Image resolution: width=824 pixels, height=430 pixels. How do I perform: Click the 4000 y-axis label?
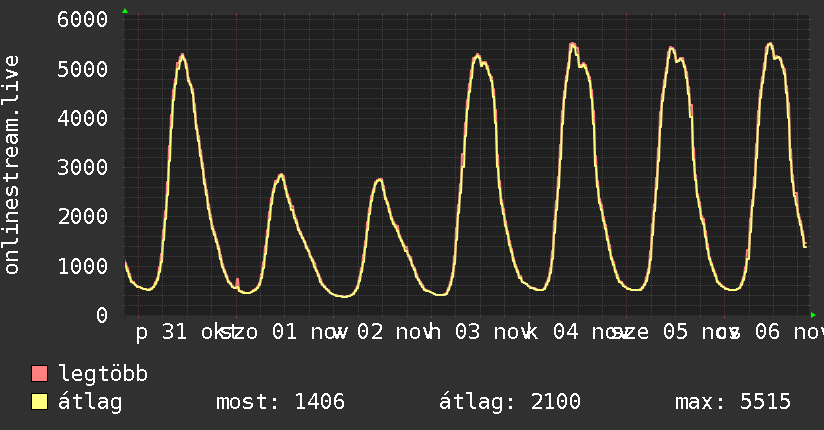pos(83,118)
